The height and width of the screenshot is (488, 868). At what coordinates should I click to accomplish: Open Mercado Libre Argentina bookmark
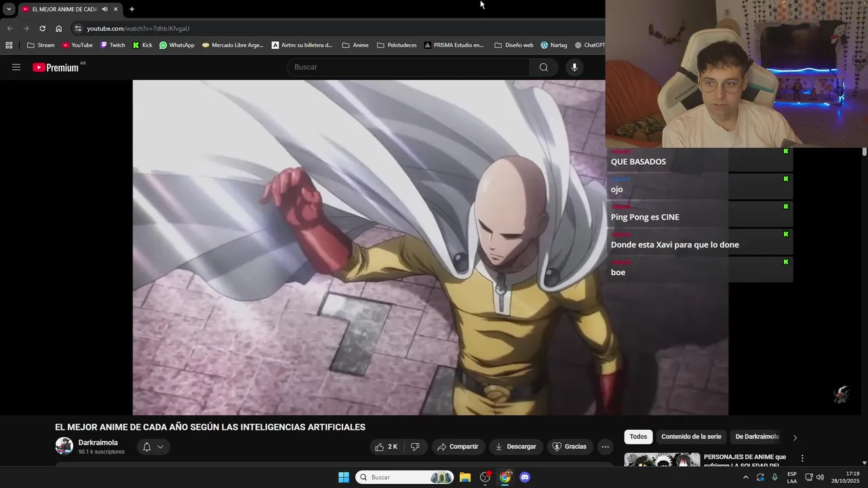point(233,45)
